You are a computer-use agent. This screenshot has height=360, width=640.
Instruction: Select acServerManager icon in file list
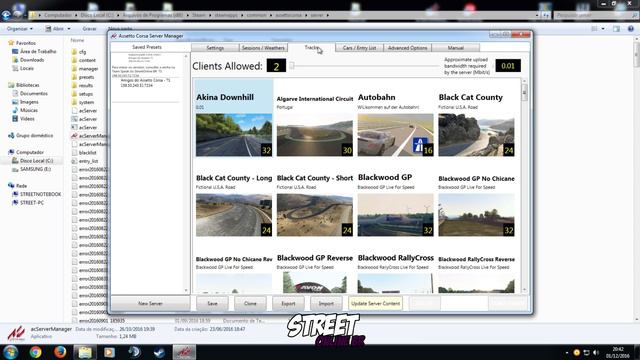(x=74, y=136)
